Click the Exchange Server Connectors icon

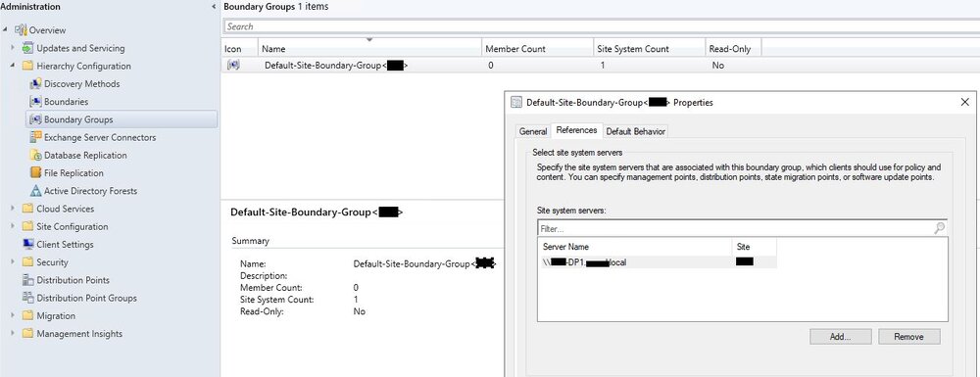pyautogui.click(x=35, y=137)
